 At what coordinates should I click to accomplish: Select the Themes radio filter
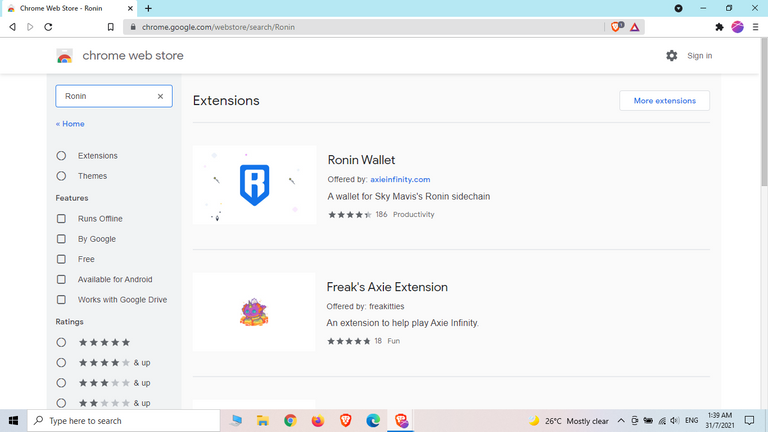(x=61, y=176)
